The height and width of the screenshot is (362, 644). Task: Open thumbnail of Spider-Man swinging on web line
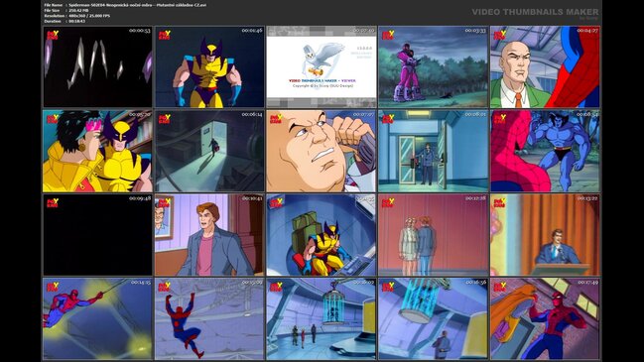click(x=97, y=319)
